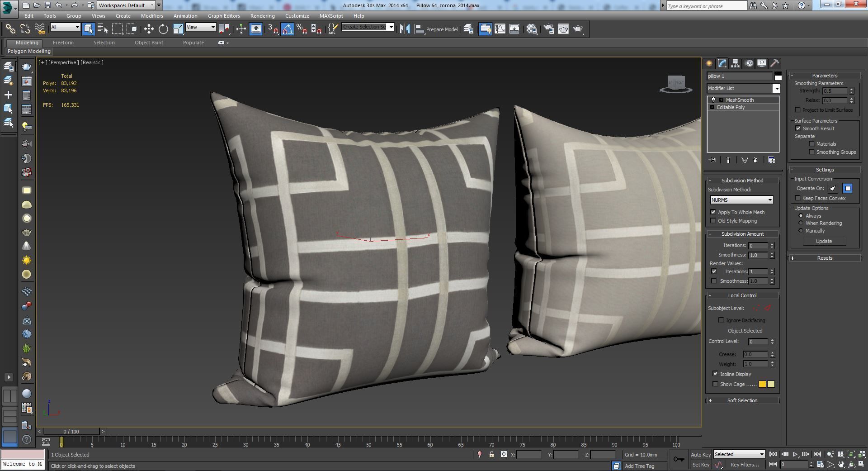Image resolution: width=868 pixels, height=471 pixels.
Task: Click the Undo icon in title bar
Action: 59,5
